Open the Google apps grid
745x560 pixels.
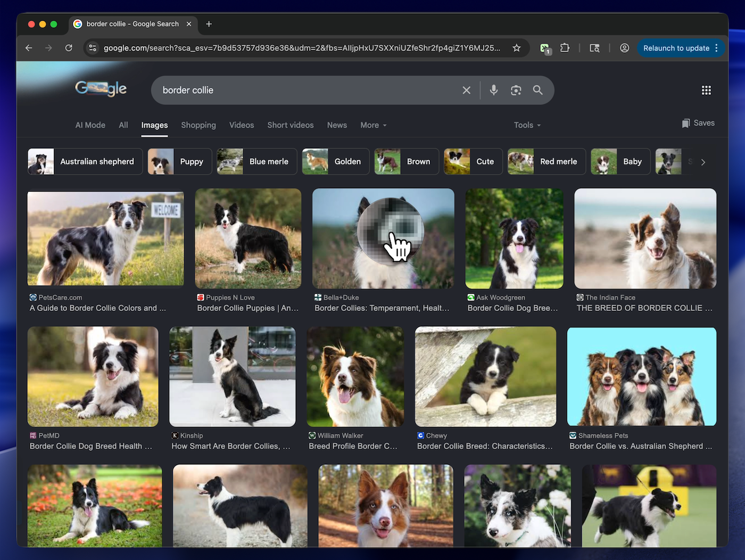[706, 90]
